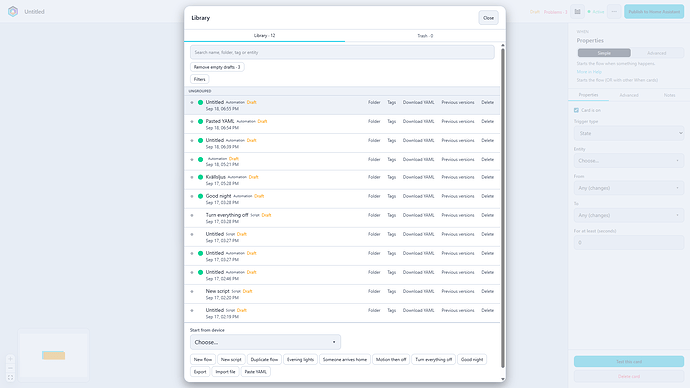Open the Notes tab in Properties panel
Image resolution: width=690 pixels, height=388 pixels.
point(669,95)
